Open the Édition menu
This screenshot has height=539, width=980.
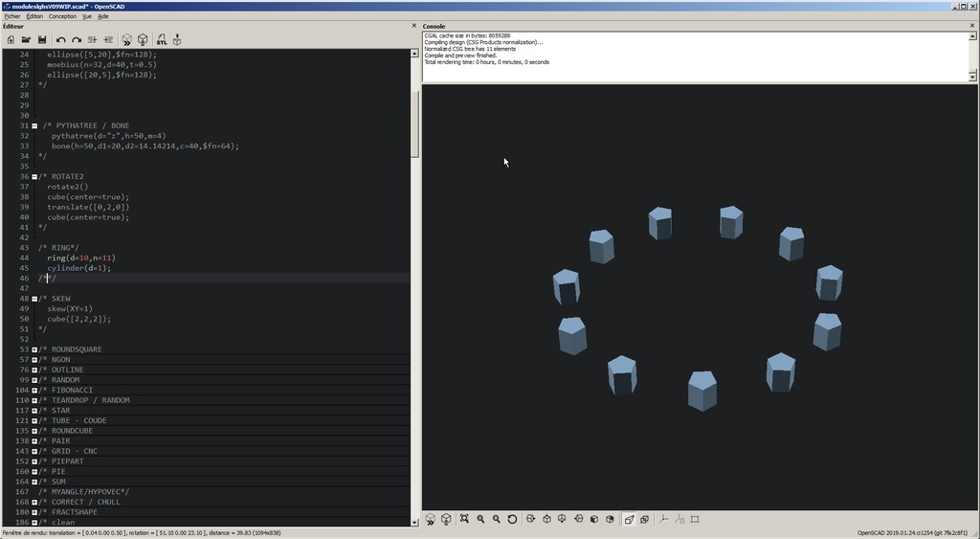[34, 16]
